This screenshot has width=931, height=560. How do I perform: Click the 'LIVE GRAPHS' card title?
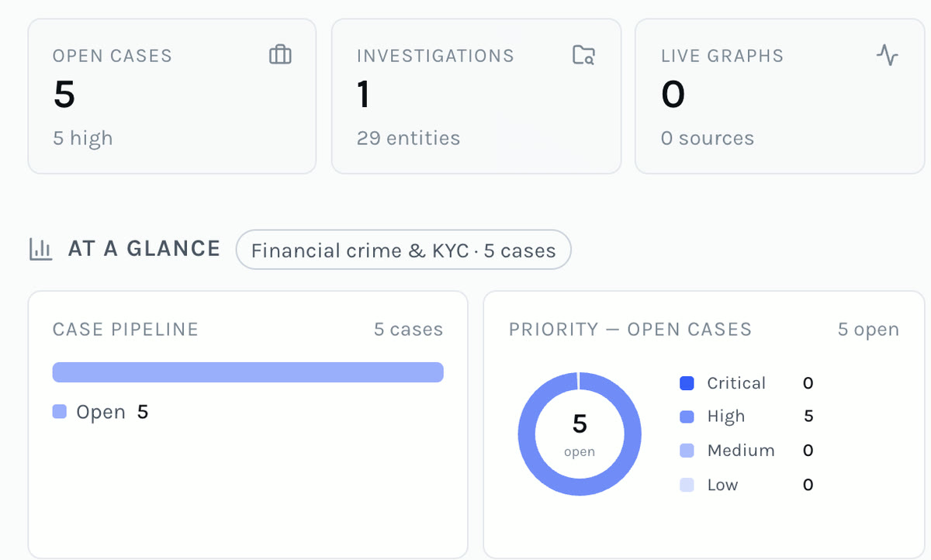coord(722,56)
